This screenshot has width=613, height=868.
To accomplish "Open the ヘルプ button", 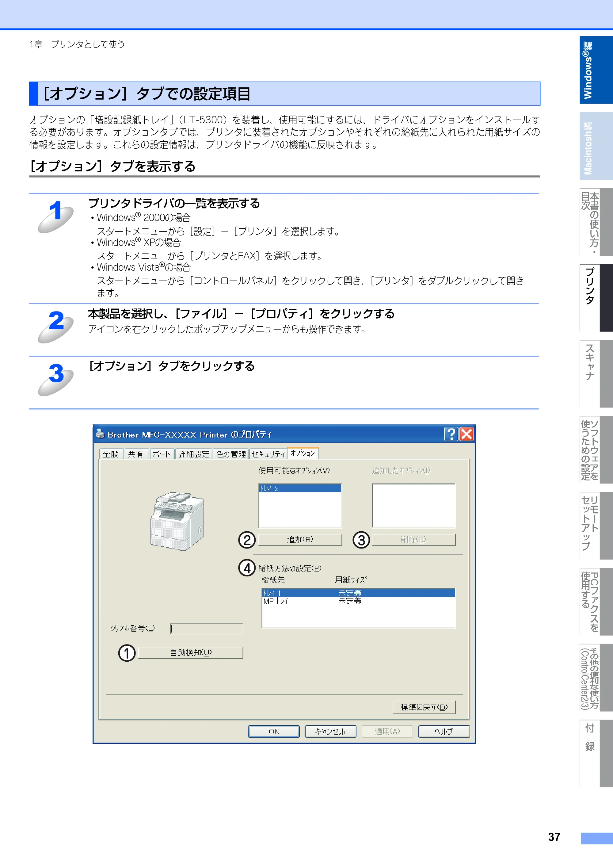I will click(x=444, y=732).
